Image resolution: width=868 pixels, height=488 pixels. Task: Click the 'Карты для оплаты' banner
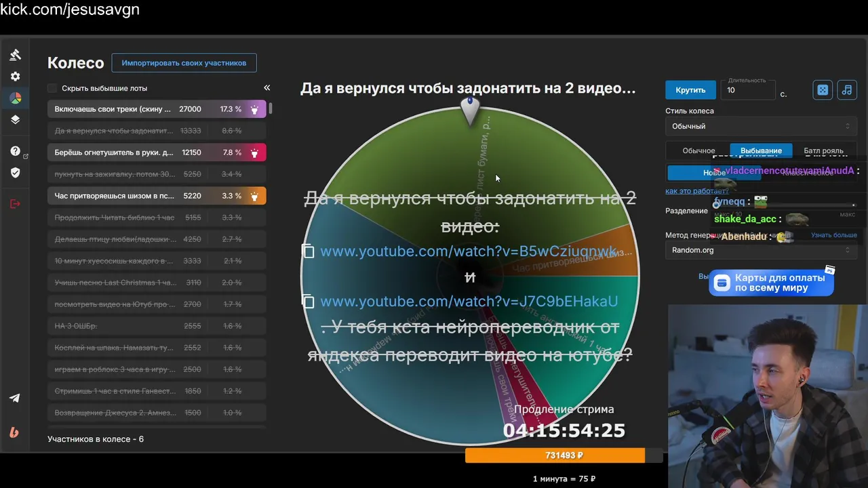[771, 283]
